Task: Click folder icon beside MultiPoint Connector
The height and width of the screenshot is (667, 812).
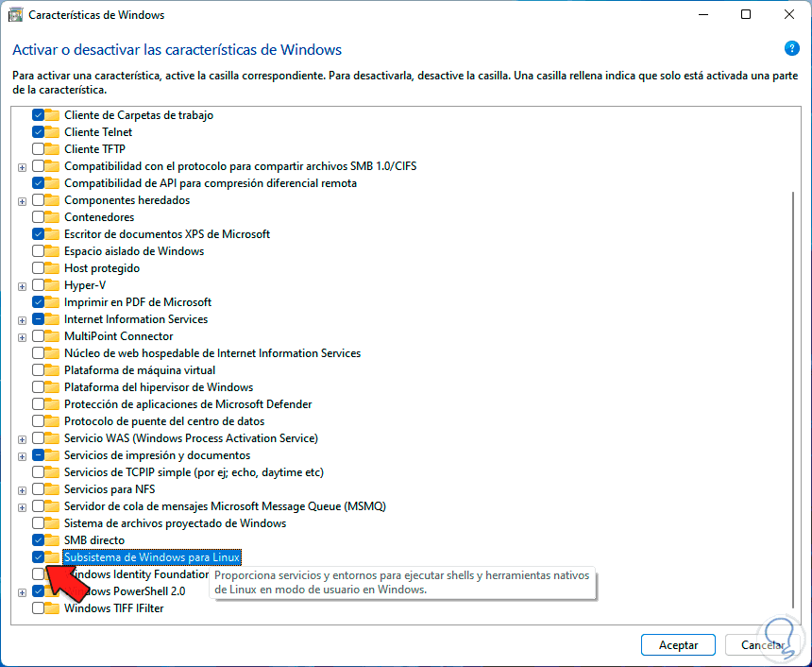Action: tap(52, 336)
